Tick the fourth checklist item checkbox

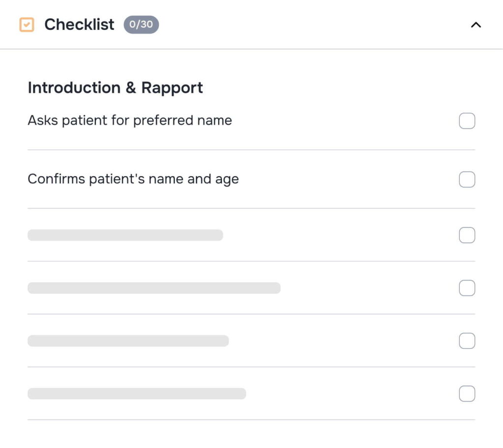pos(467,288)
